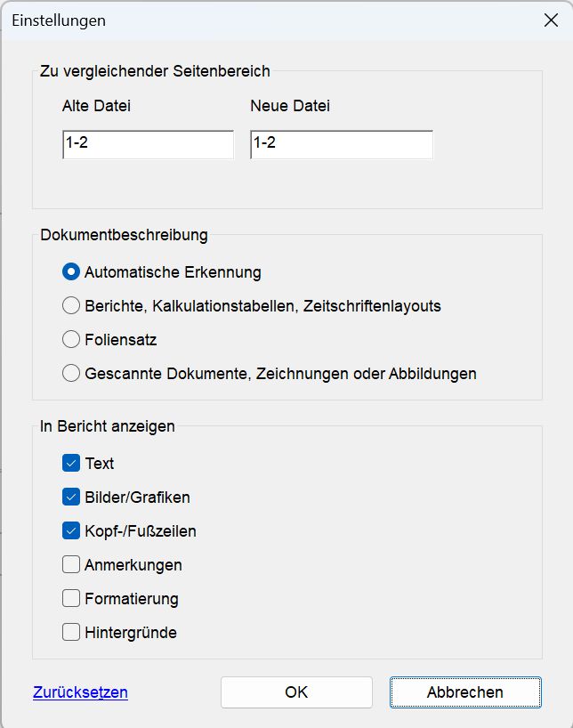
Task: Enable the Anmerkungen checkbox
Action: click(x=70, y=564)
